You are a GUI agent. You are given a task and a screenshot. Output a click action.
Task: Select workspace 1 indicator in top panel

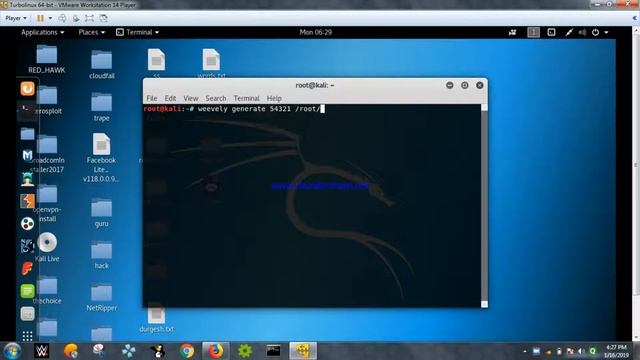pyautogui.click(x=533, y=32)
